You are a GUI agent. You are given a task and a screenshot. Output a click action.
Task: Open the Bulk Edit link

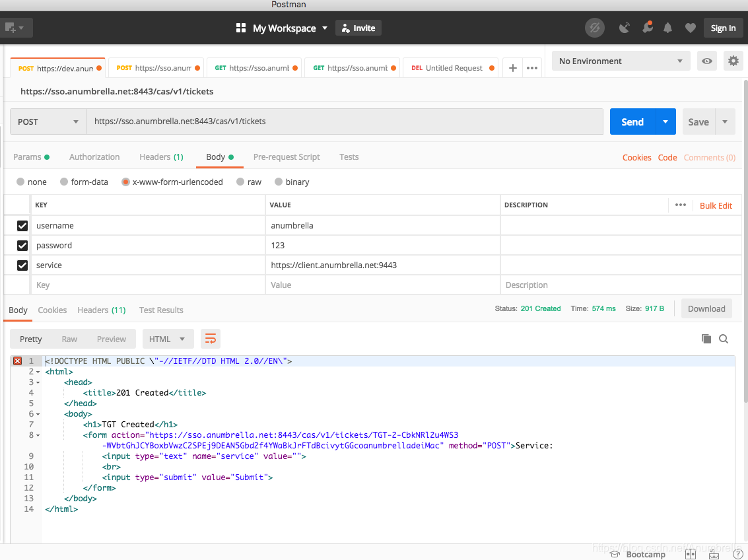(716, 205)
